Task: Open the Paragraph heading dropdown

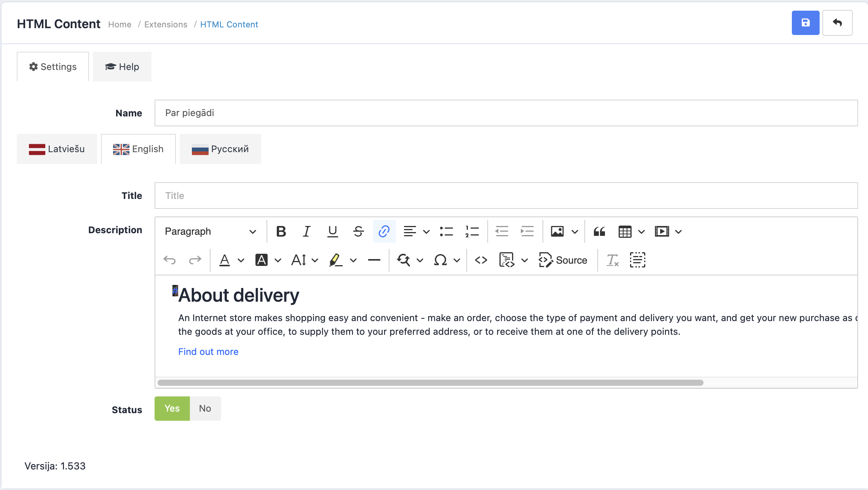Action: [210, 231]
